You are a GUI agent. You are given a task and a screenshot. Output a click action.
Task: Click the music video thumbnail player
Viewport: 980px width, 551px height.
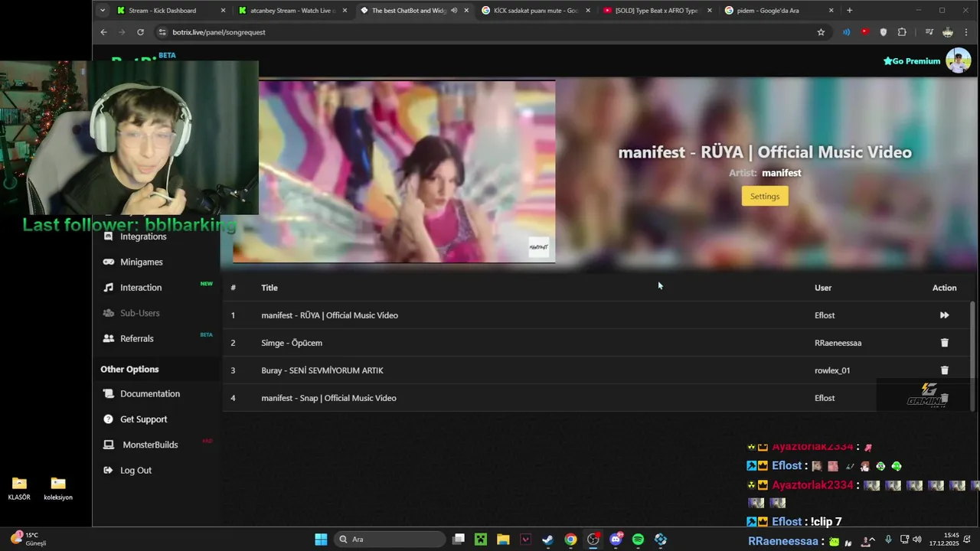[x=394, y=171]
